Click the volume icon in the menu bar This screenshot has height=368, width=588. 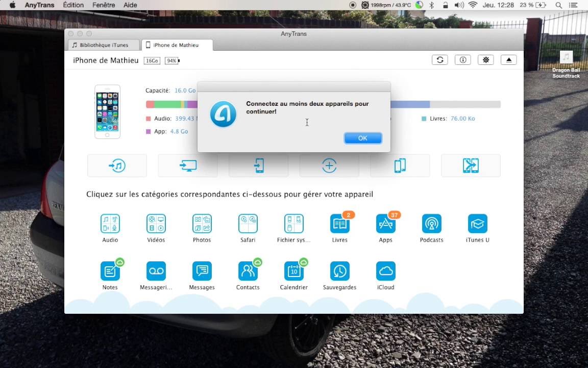click(459, 5)
